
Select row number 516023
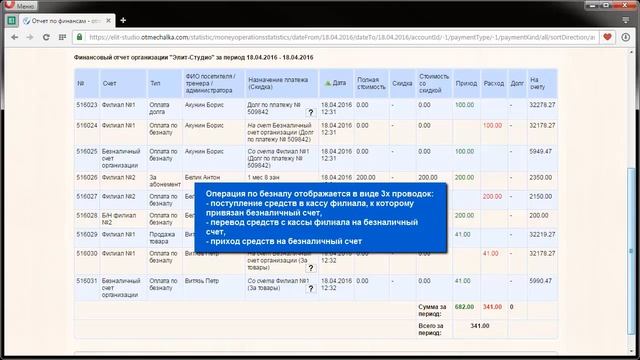coord(87,105)
